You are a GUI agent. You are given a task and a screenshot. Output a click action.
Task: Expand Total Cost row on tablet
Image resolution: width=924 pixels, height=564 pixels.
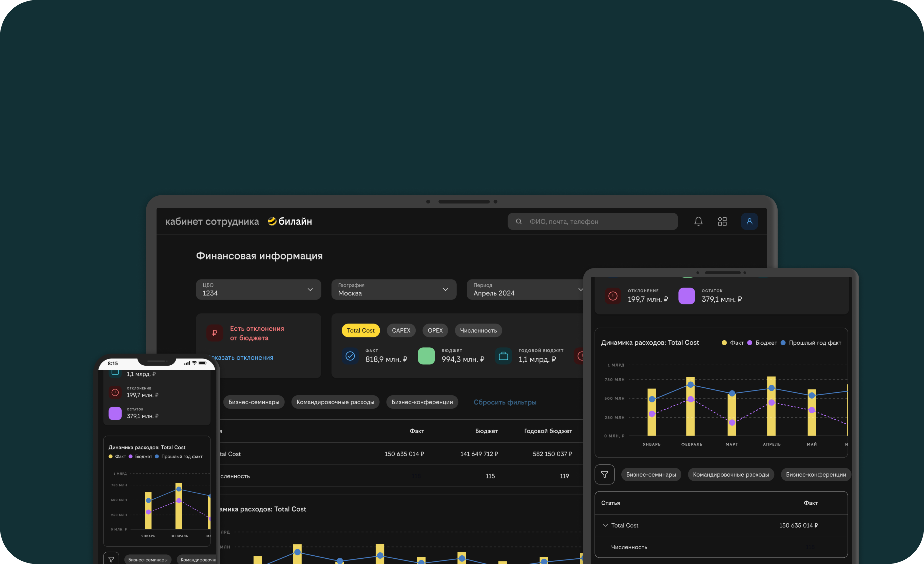point(605,525)
